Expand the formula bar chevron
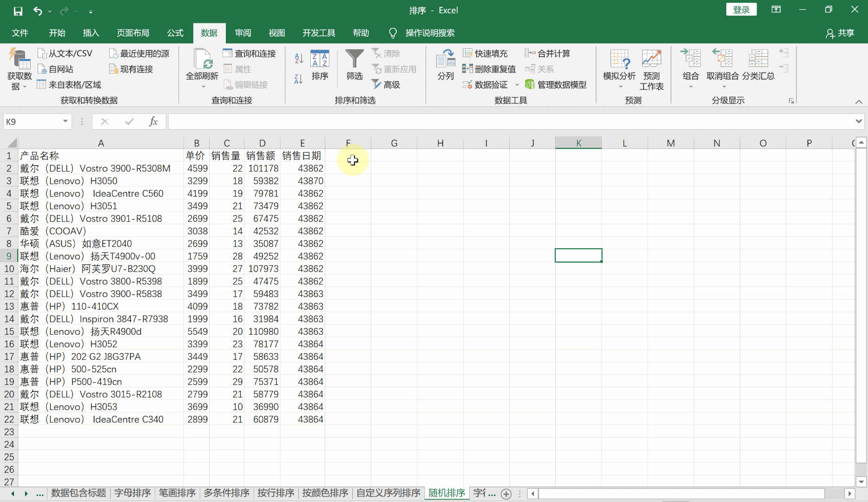Image resolution: width=868 pixels, height=502 pixels. tap(858, 122)
